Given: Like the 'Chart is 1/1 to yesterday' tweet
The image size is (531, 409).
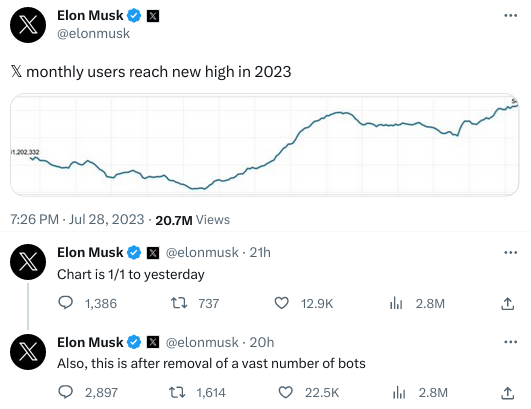Looking at the screenshot, I should tap(281, 303).
